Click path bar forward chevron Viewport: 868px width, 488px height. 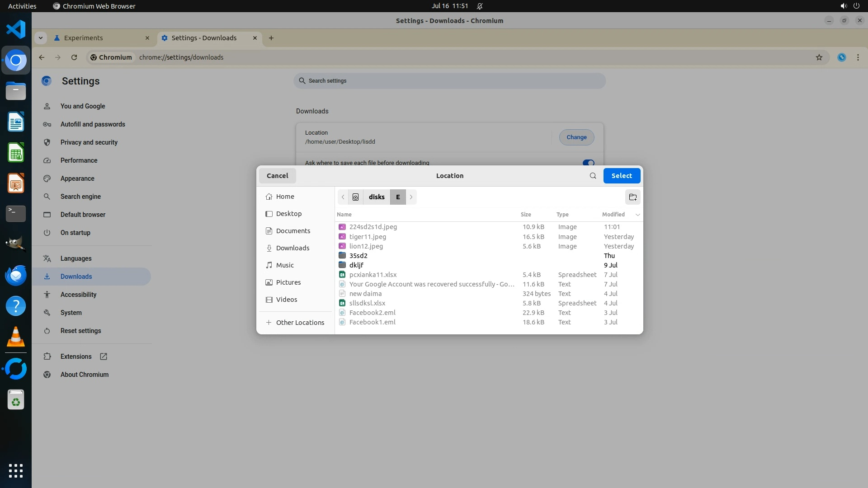point(411,197)
